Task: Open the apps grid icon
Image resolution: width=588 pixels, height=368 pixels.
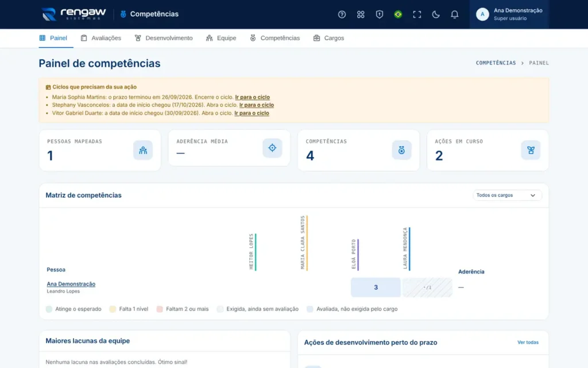Action: click(361, 14)
